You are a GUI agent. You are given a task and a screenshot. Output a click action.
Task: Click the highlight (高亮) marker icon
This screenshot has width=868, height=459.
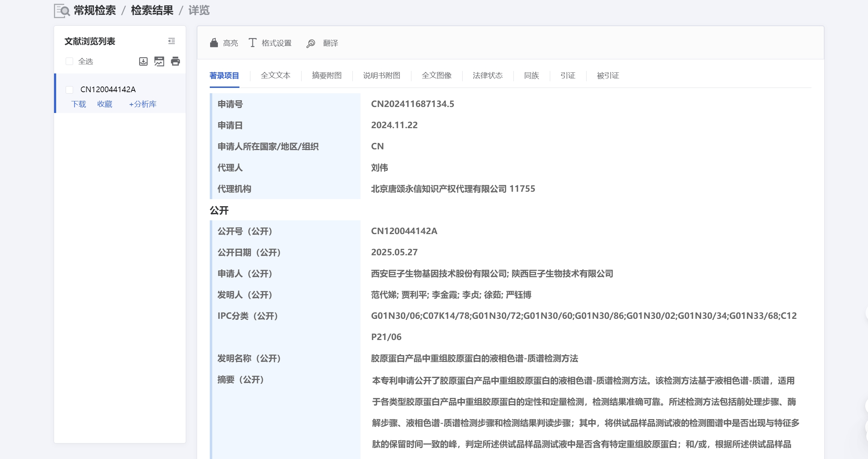pyautogui.click(x=214, y=43)
